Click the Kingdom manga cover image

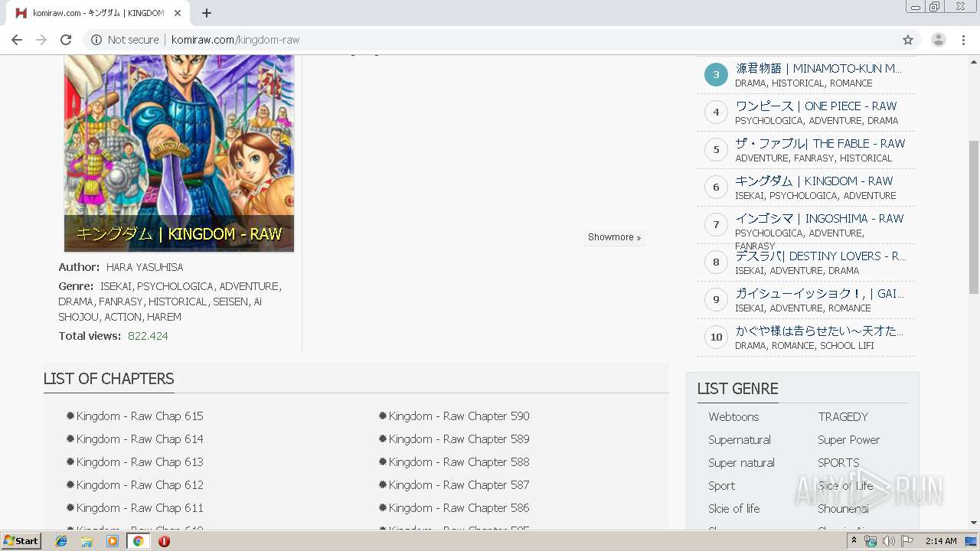click(179, 153)
